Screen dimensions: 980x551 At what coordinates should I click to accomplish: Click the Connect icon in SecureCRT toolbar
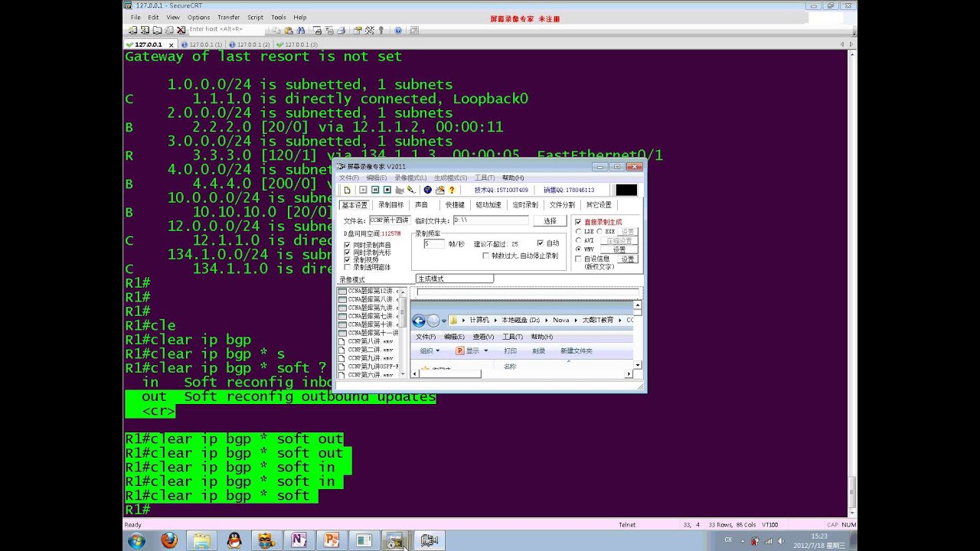(x=132, y=30)
